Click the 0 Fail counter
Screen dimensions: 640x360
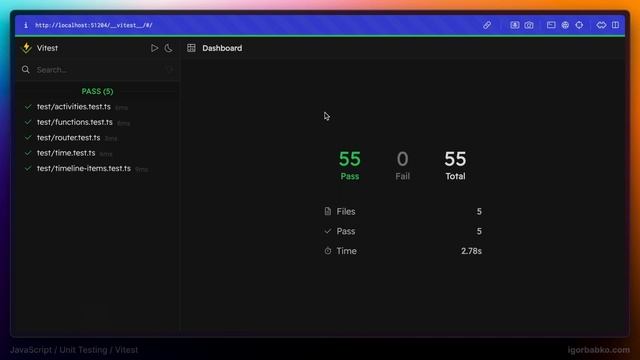pos(402,165)
